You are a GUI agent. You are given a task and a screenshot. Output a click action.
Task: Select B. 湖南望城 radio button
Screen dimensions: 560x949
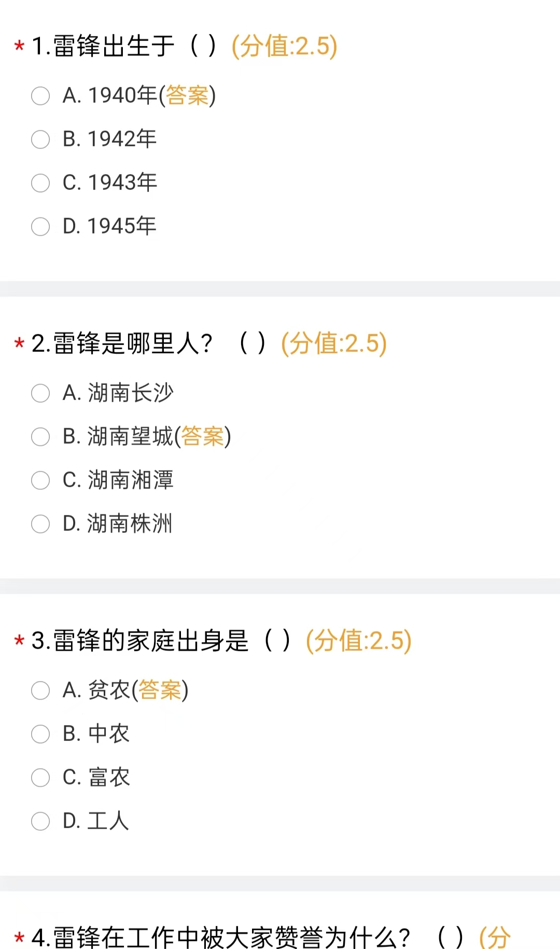tap(40, 437)
